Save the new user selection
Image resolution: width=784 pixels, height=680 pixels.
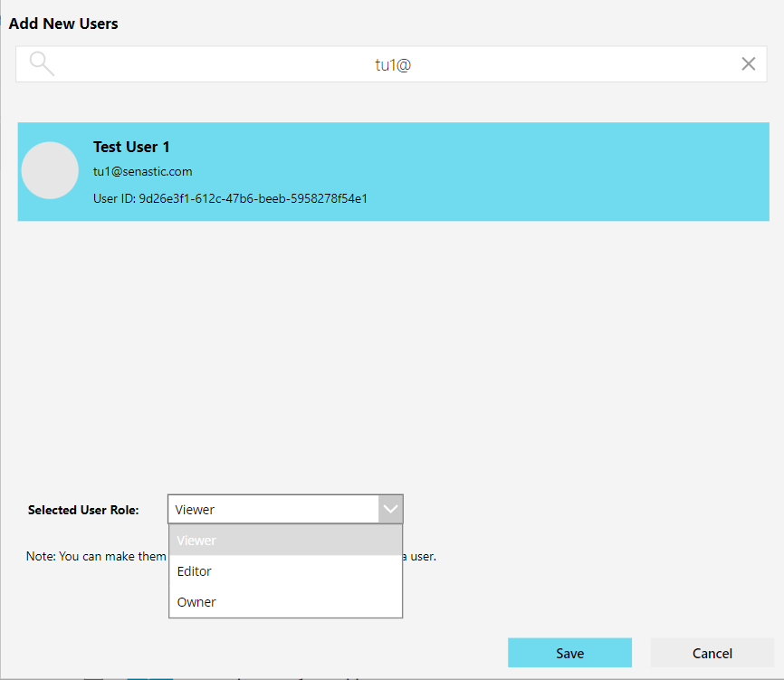(x=569, y=653)
